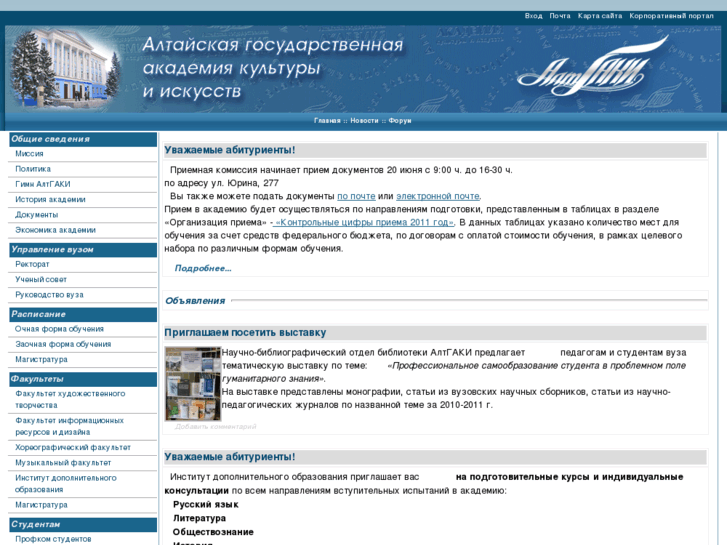
Task: Click the Студентам section header
Action: pos(83,525)
